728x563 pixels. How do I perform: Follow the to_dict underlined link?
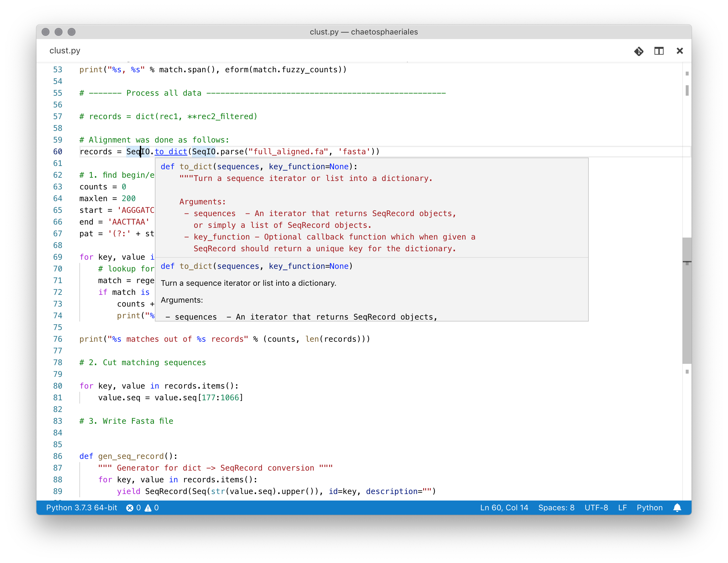pyautogui.click(x=171, y=152)
